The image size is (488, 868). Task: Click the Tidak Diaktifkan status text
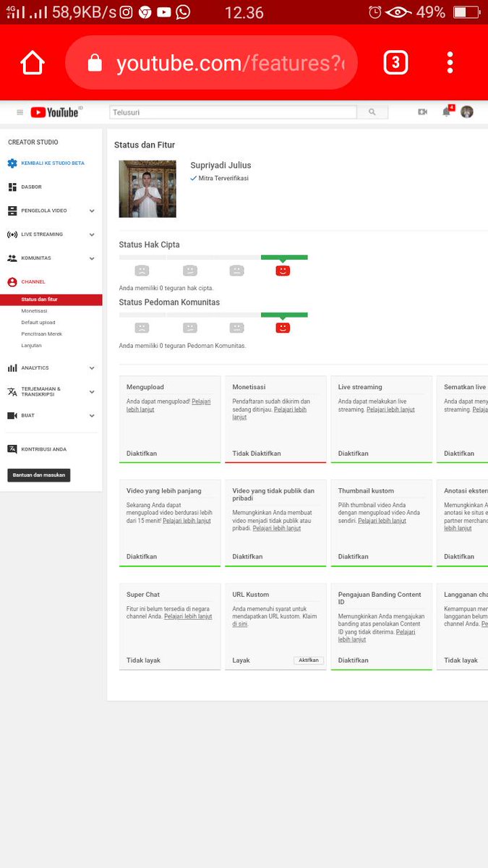pyautogui.click(x=257, y=454)
